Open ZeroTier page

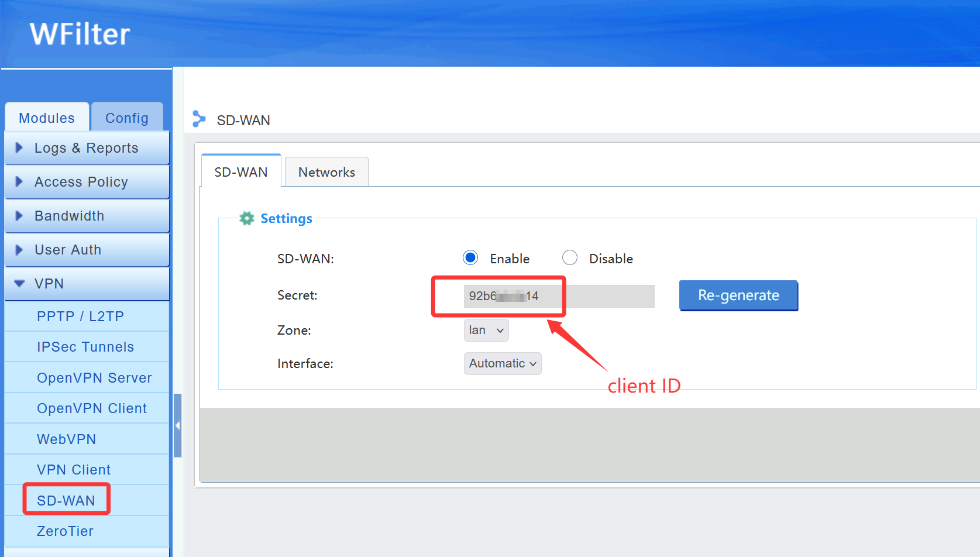[x=87, y=531]
